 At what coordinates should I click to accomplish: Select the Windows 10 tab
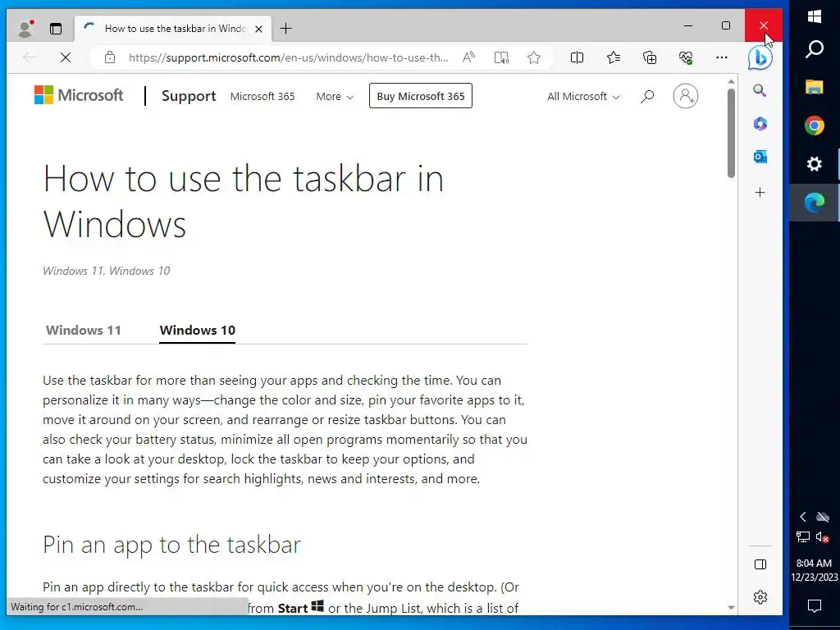[x=197, y=330]
